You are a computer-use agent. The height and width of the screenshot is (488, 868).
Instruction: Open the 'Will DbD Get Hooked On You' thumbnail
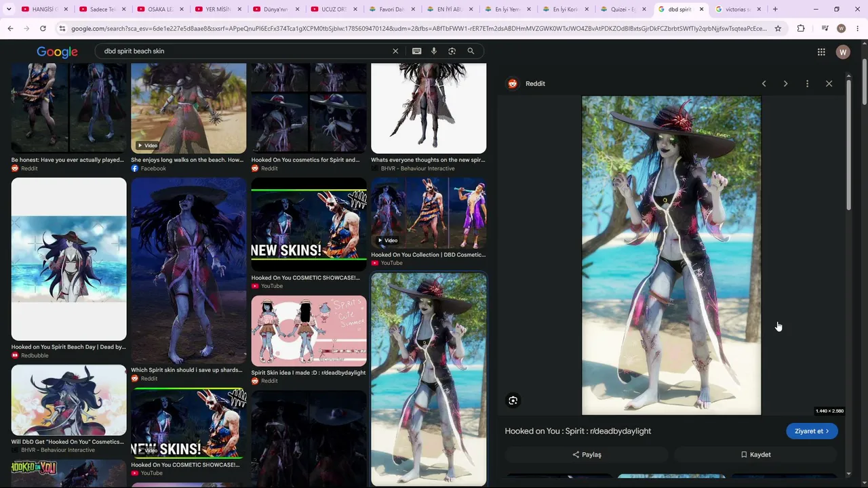tap(68, 400)
